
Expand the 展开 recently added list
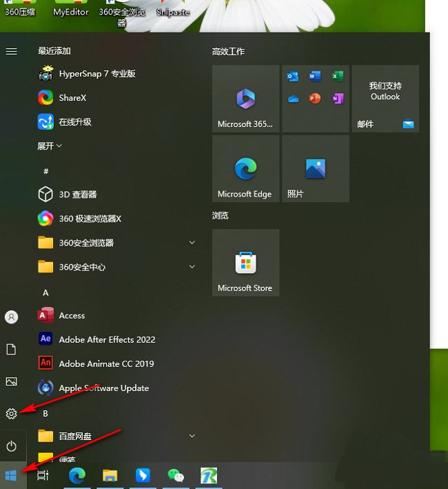pyautogui.click(x=50, y=146)
